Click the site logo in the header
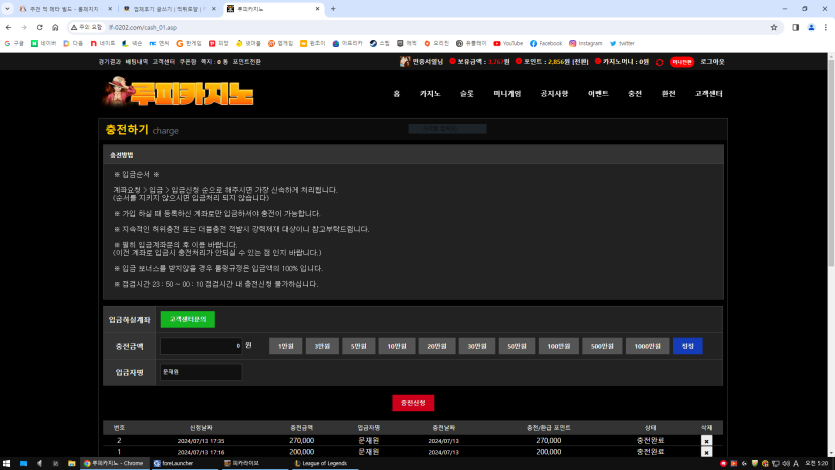This screenshot has height=470, width=835. click(178, 93)
